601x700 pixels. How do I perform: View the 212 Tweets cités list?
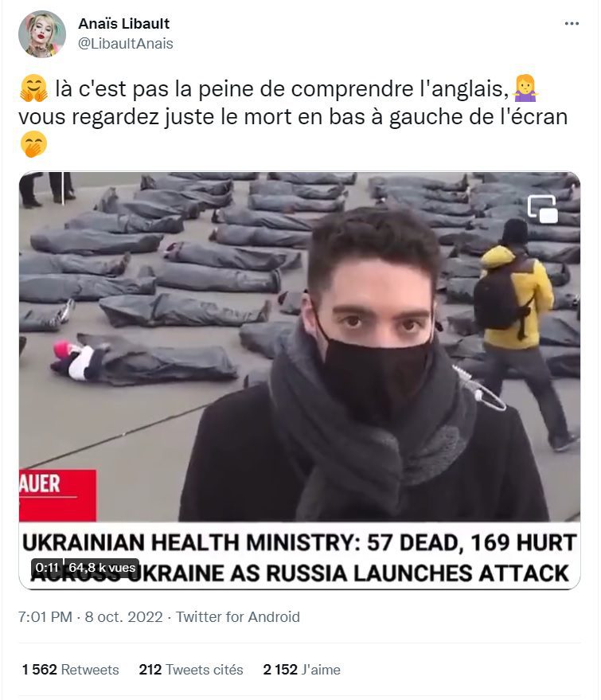pos(191,669)
